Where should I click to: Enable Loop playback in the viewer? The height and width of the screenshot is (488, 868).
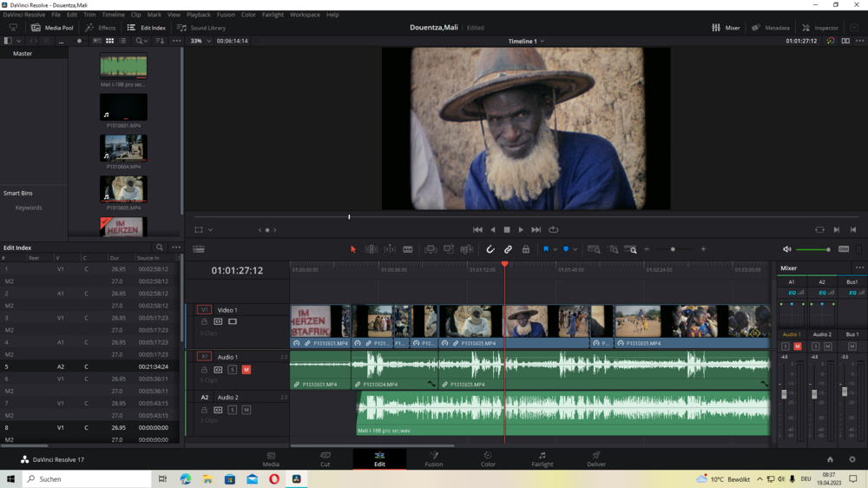point(553,230)
